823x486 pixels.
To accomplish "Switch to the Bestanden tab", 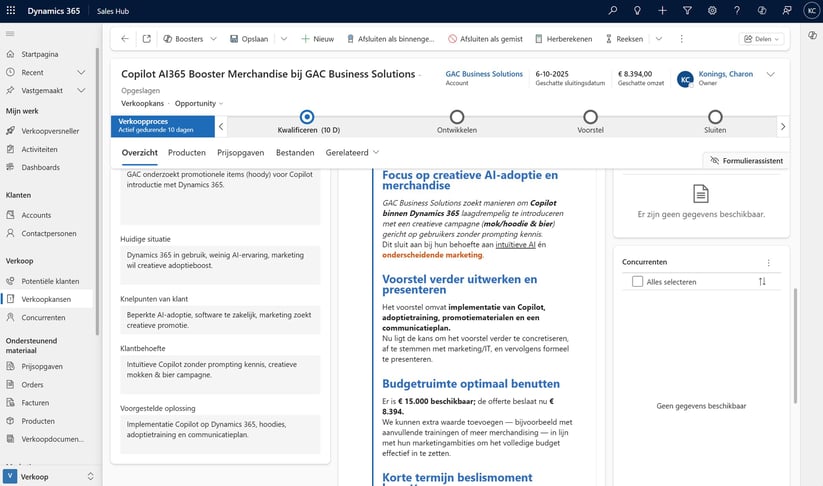I will (295, 153).
